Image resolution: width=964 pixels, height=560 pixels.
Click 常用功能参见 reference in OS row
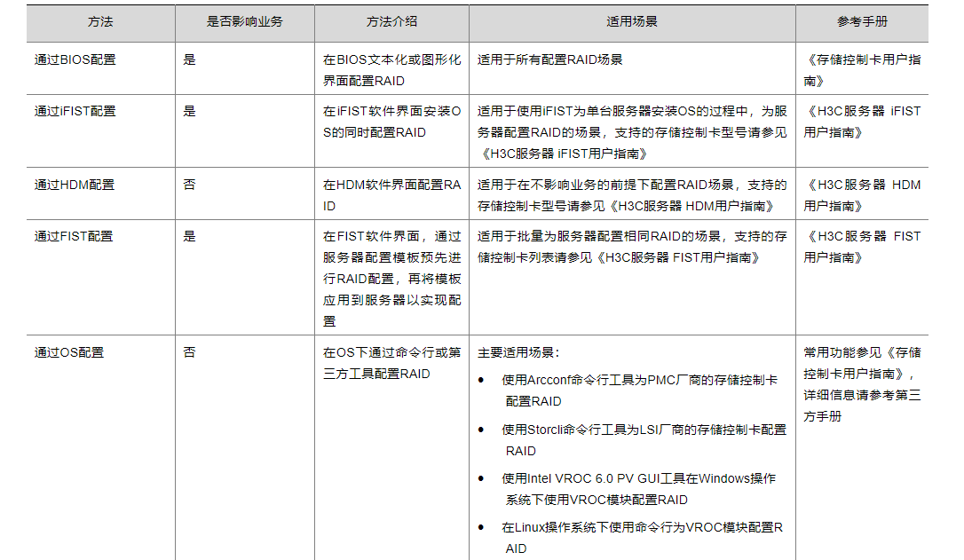pyautogui.click(x=862, y=385)
